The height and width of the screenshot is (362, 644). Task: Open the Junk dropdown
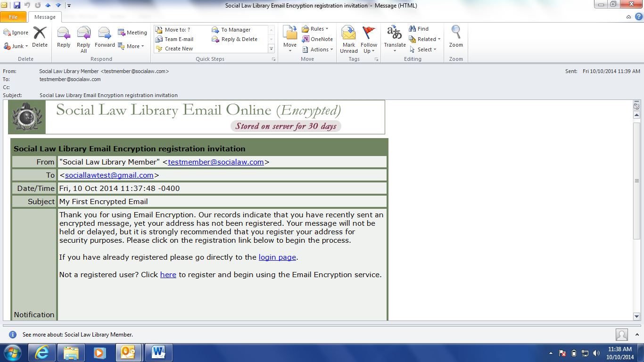16,46
